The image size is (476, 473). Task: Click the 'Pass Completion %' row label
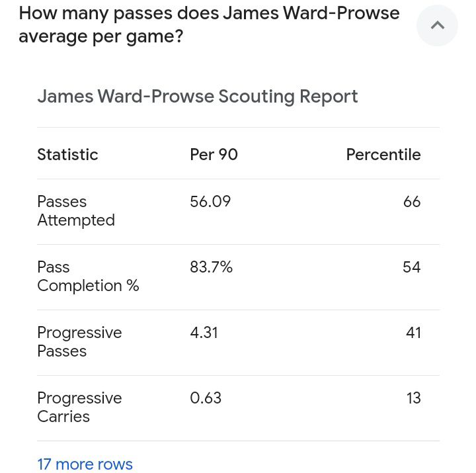point(88,276)
